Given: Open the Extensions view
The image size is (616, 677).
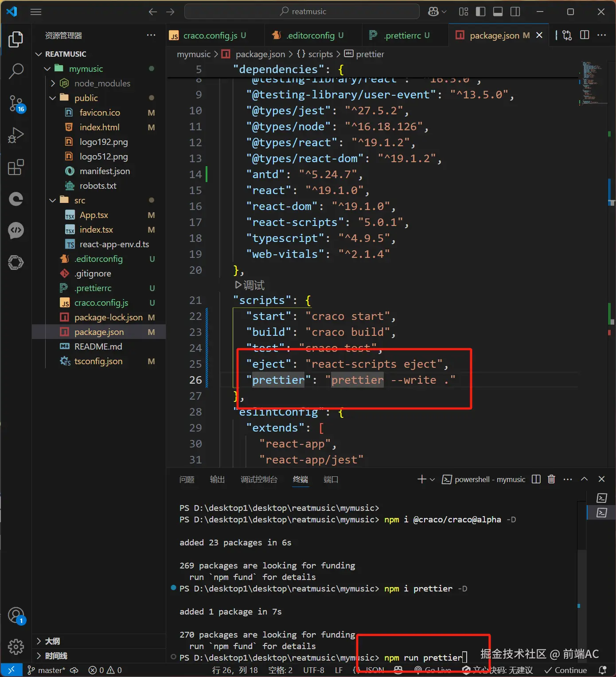Looking at the screenshot, I should 16,167.
